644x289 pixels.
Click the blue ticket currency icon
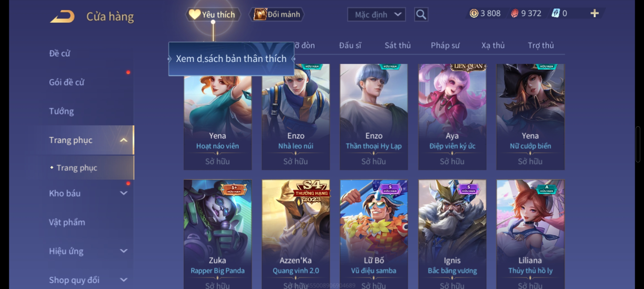tap(555, 13)
